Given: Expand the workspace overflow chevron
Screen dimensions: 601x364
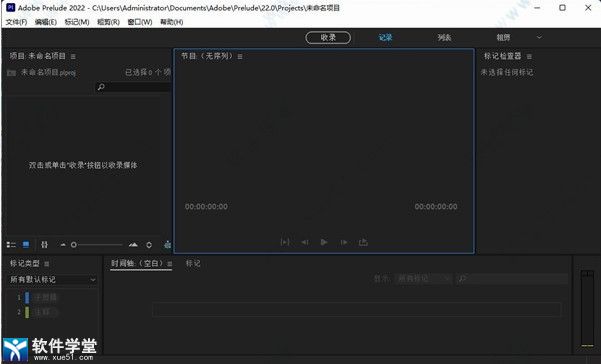Looking at the screenshot, I should tap(539, 38).
